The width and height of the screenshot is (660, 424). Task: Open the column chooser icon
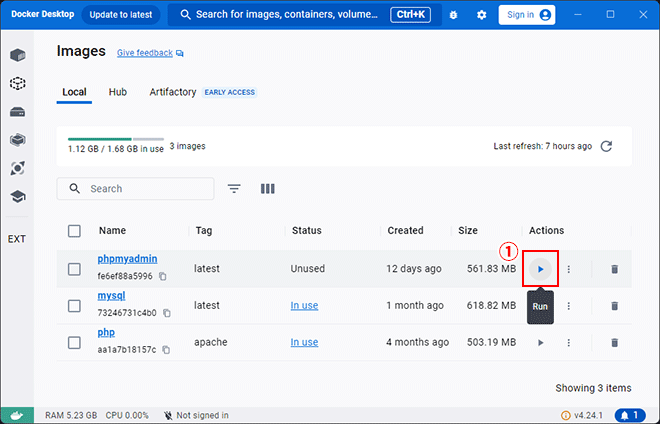tap(267, 189)
